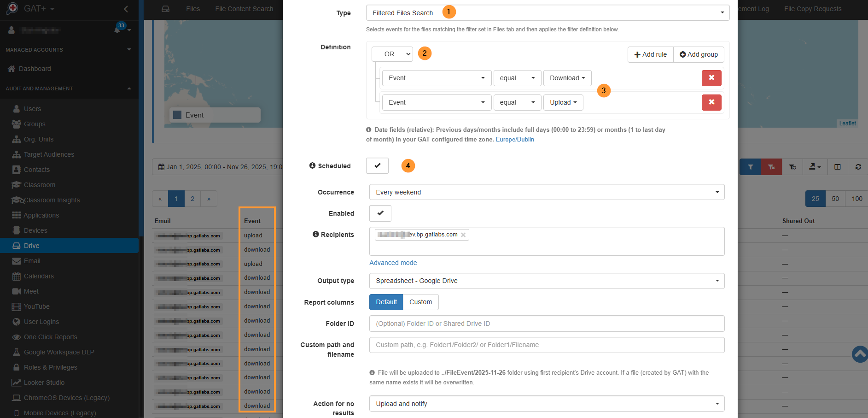
Task: Switch to File Content Search tab
Action: [x=244, y=9]
